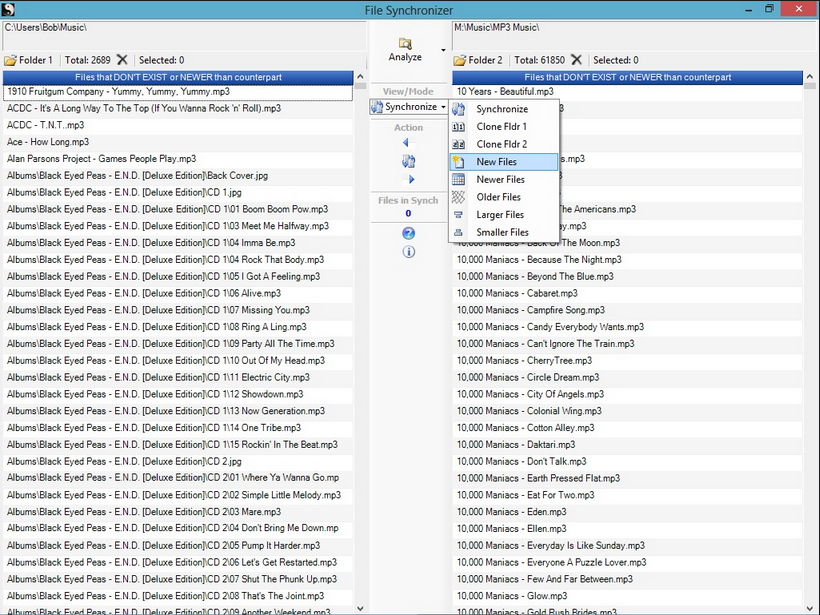The width and height of the screenshot is (820, 615).
Task: Select 09 Party All The Time.mp3
Action: [178, 344]
